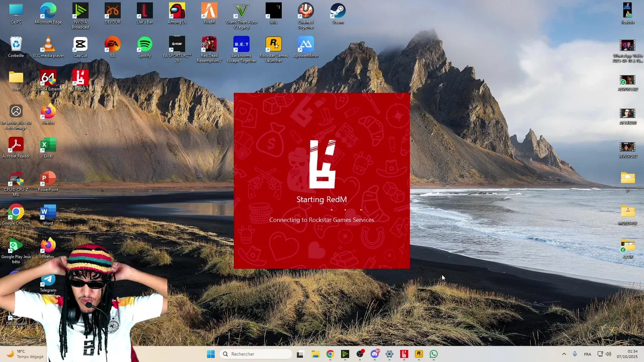The height and width of the screenshot is (362, 644).
Task: Switch to OBS Studio in the taskbar
Action: click(x=360, y=354)
